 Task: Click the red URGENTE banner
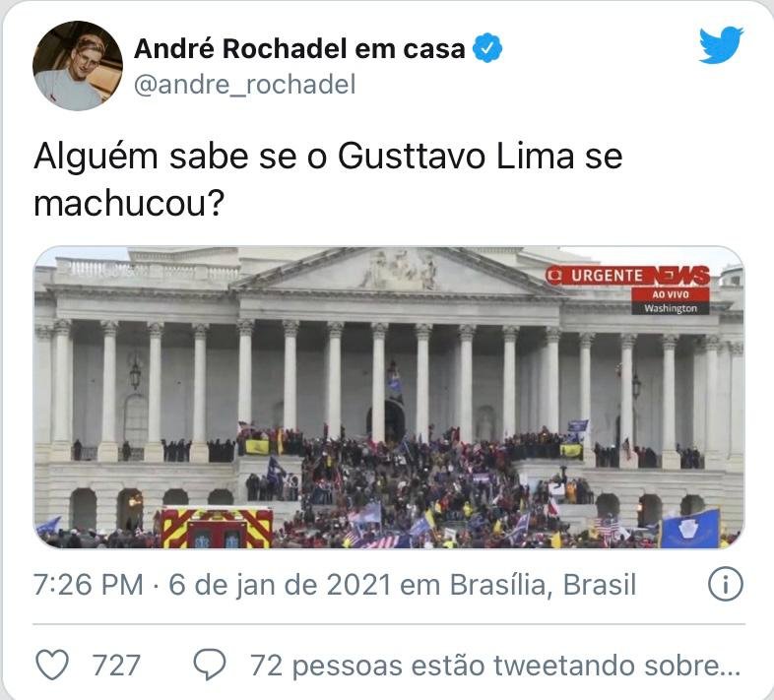point(599,276)
